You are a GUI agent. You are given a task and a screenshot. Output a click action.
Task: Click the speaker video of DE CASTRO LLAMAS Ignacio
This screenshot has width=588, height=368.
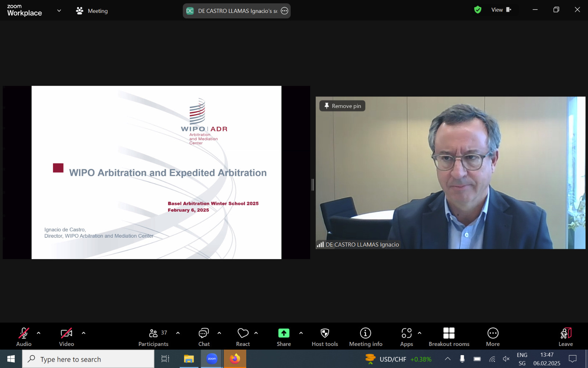point(451,173)
